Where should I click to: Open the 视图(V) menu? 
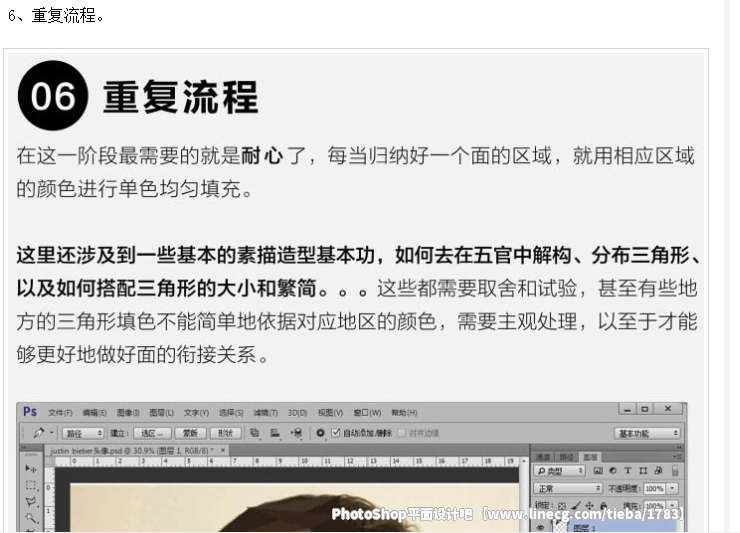(x=330, y=413)
